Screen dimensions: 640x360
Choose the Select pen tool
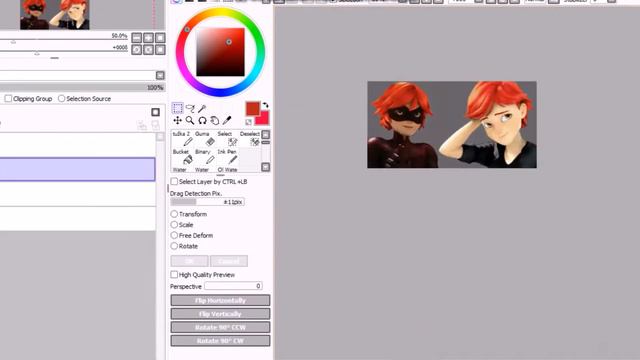(x=227, y=139)
